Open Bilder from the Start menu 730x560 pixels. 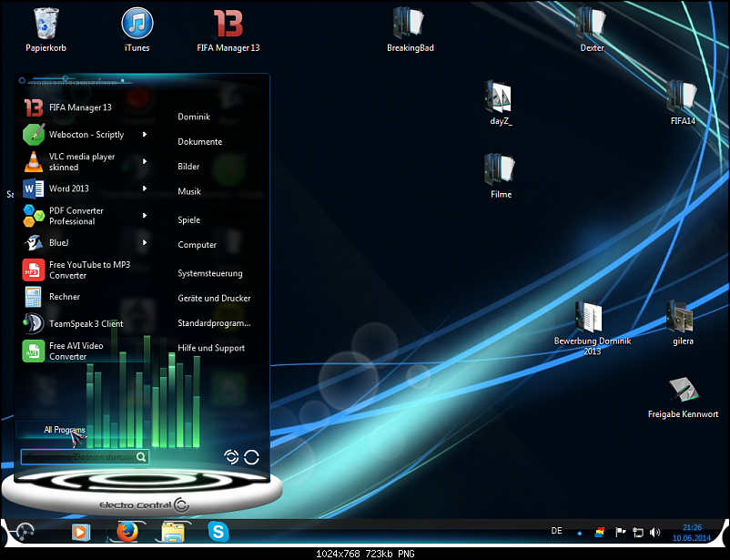pos(188,167)
